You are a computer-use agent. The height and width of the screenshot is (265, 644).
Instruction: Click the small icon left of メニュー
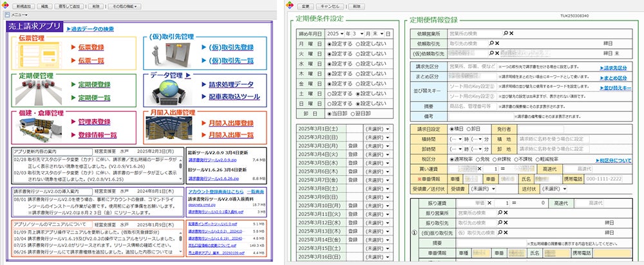tap(6, 14)
